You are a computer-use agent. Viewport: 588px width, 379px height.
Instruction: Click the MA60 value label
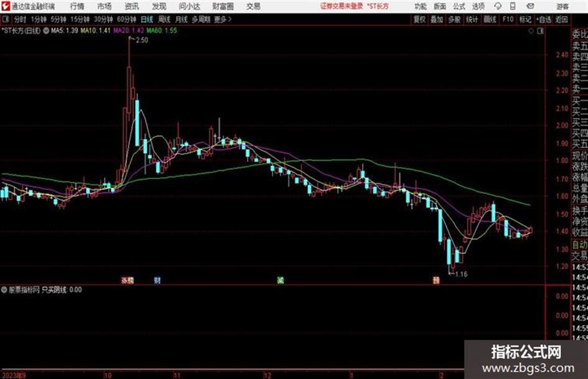[162, 30]
